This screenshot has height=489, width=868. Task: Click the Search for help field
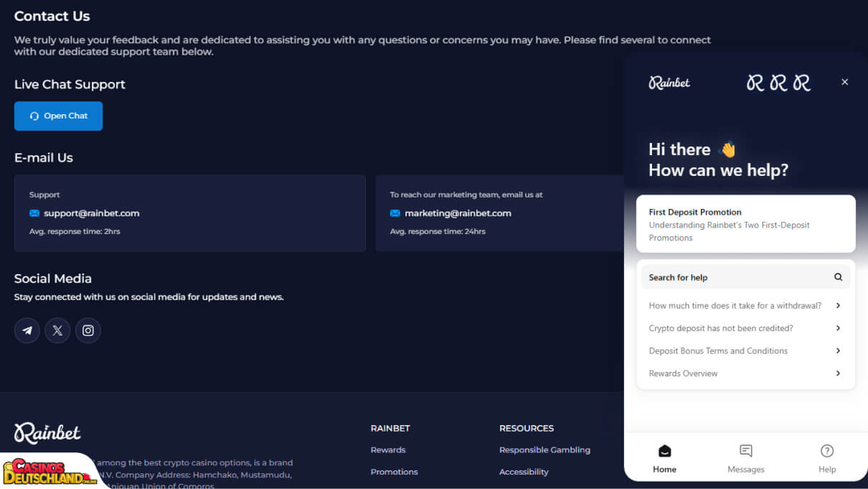[746, 277]
